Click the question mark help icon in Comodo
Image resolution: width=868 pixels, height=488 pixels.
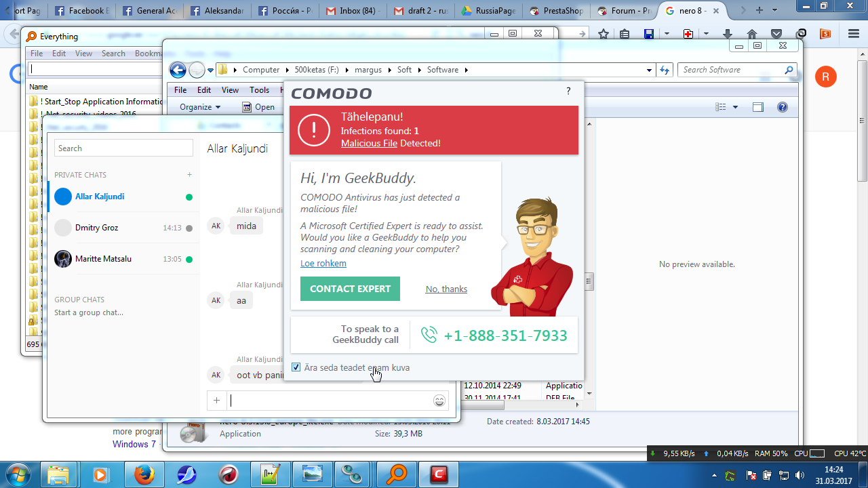click(568, 91)
